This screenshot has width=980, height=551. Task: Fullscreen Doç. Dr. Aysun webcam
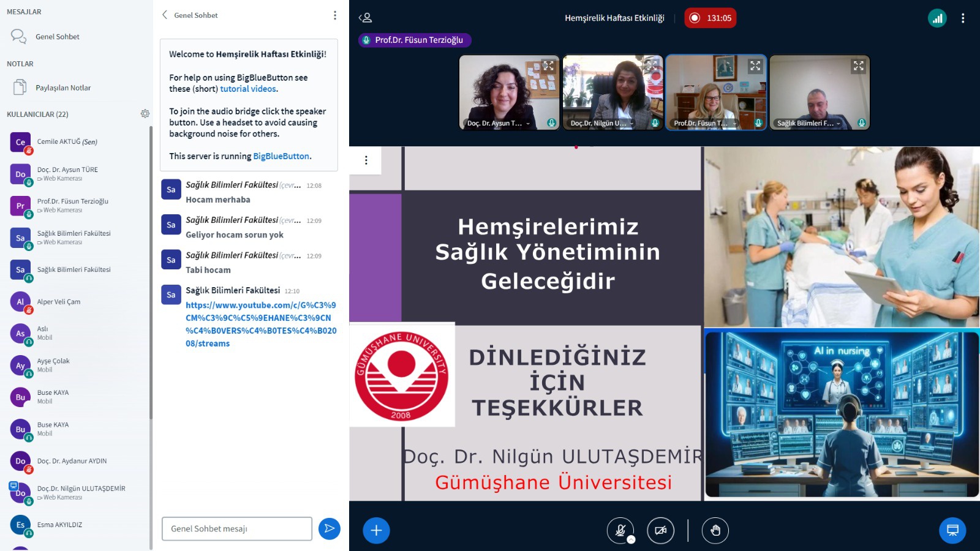[x=548, y=66]
